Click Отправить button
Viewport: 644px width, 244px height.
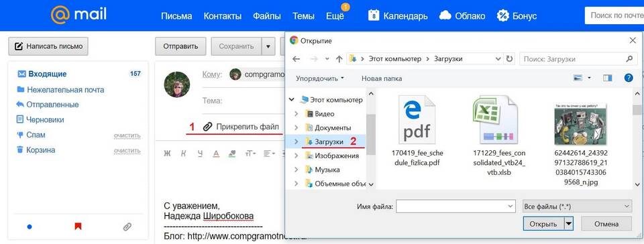tap(180, 46)
